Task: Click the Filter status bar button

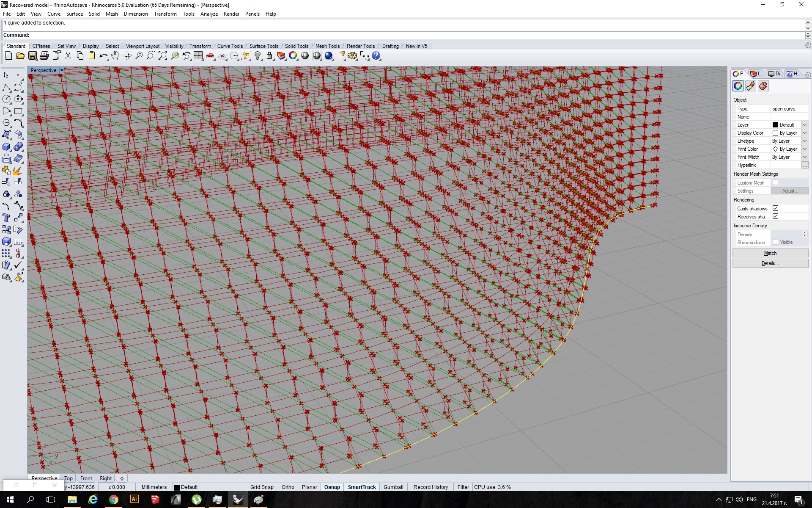Action: click(x=463, y=487)
